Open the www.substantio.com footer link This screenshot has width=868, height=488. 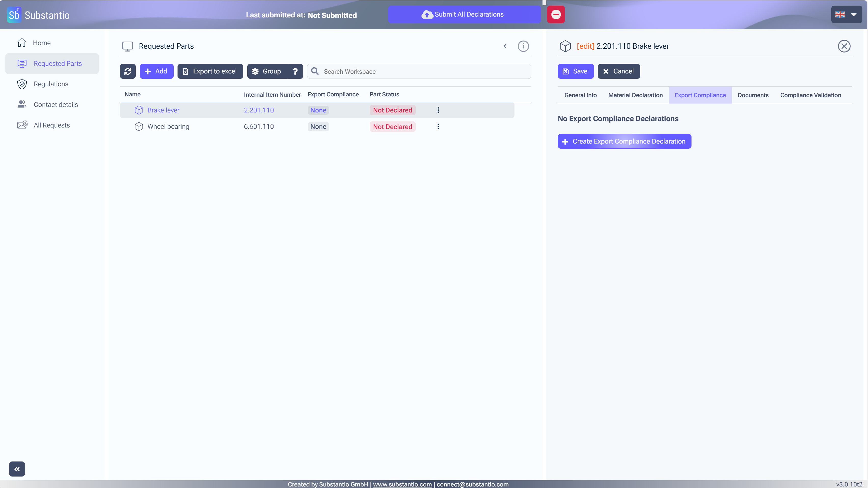[x=402, y=484]
